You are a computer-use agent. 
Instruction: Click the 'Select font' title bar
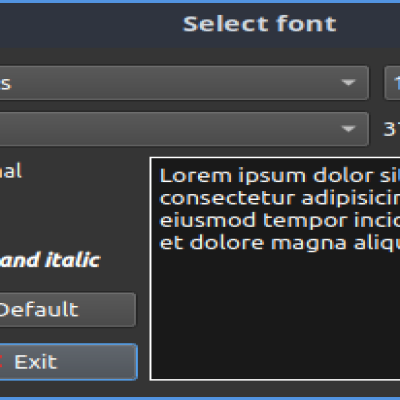point(200,25)
